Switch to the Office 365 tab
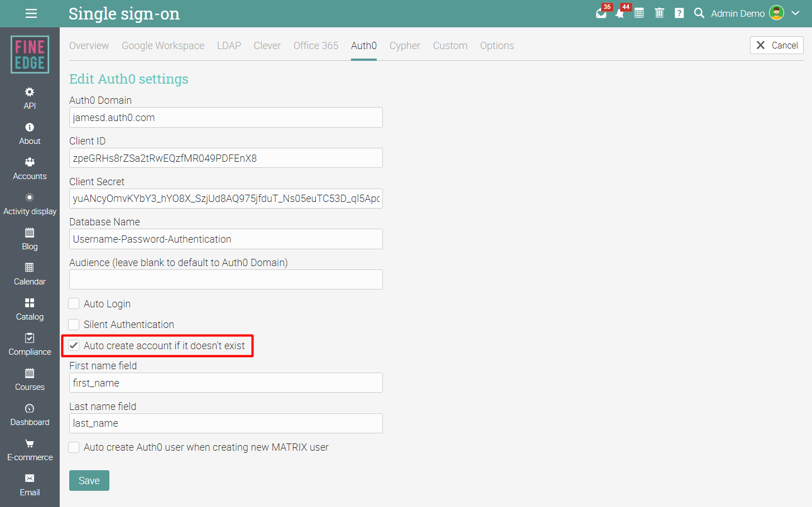Viewport: 812px width, 507px height. coord(316,46)
